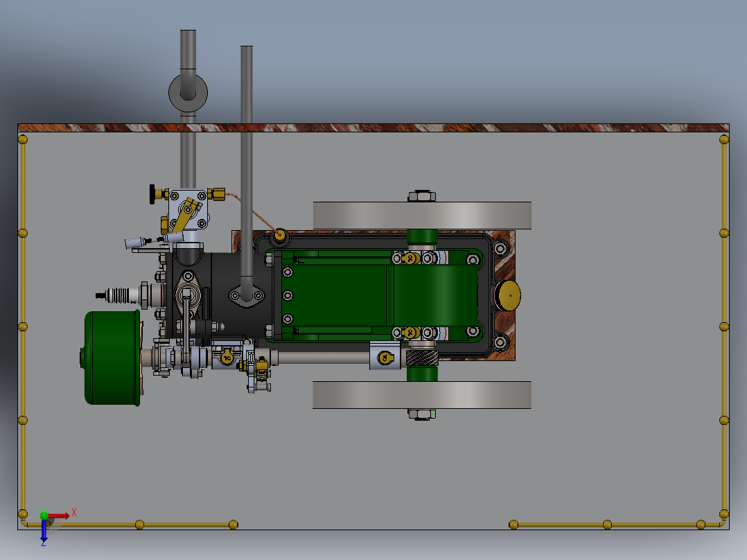This screenshot has width=747, height=560.
Task: Click the green origin ball of the triad
Action: coord(44,515)
